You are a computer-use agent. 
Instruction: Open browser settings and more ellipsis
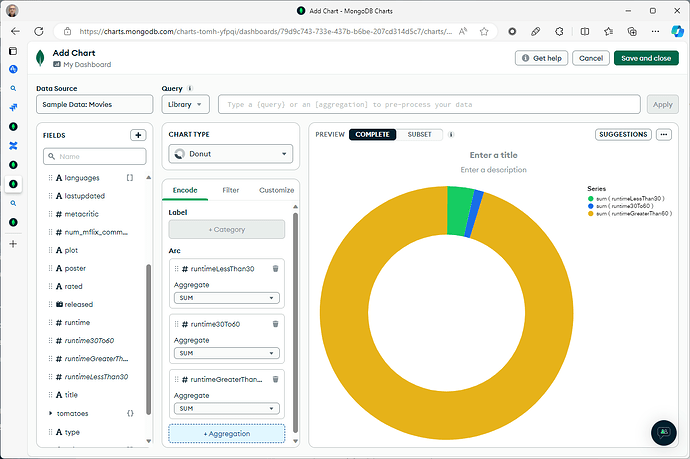pyautogui.click(x=655, y=31)
